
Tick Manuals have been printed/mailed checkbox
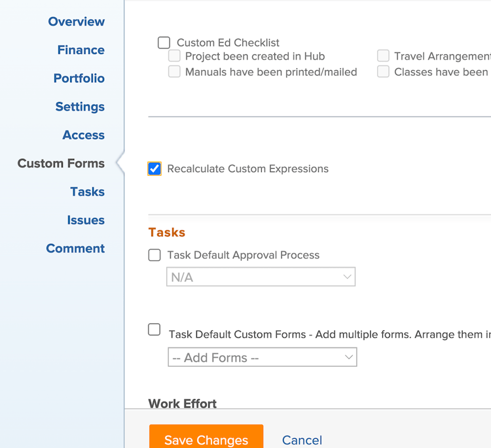click(x=175, y=72)
